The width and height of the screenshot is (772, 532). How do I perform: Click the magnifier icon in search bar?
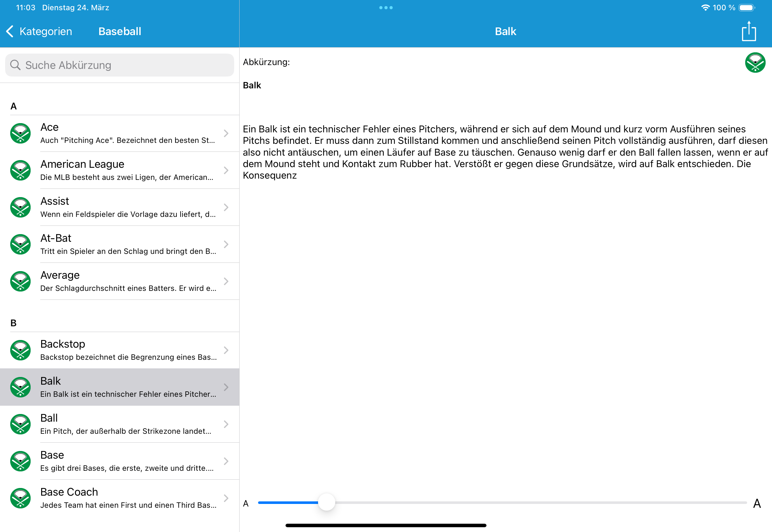pyautogui.click(x=15, y=65)
